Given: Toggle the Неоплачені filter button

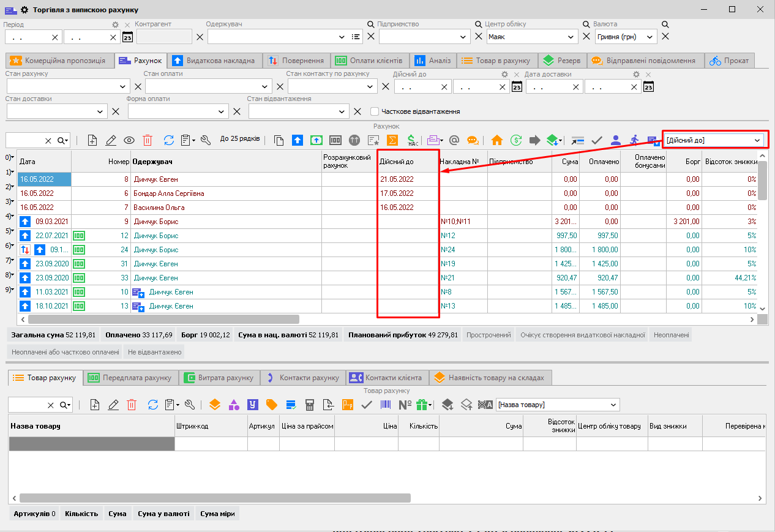Looking at the screenshot, I should (x=671, y=335).
